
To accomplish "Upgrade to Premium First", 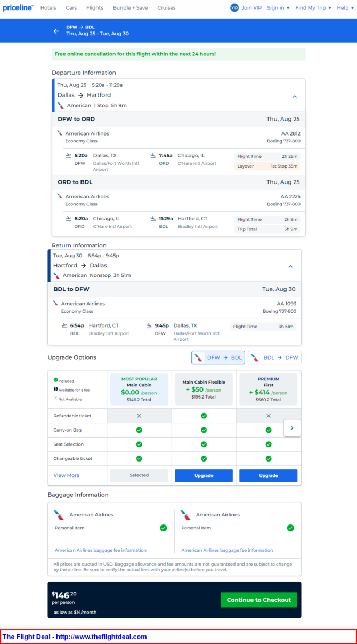I will tap(269, 475).
